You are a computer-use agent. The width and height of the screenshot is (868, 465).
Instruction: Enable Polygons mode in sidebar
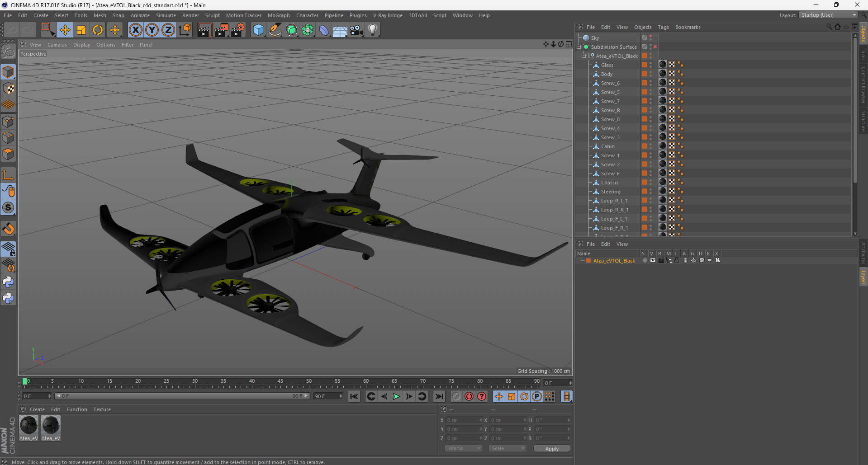(8, 154)
